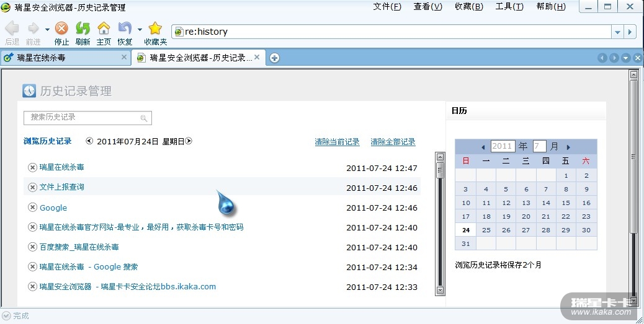Delete the Google history entry
The height and width of the screenshot is (324, 644).
coord(32,208)
